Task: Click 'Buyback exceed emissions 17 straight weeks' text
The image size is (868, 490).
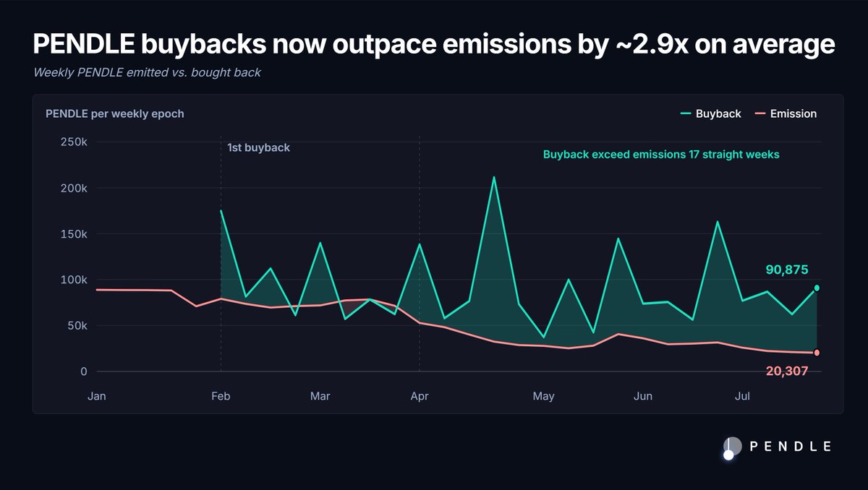Action: tap(661, 155)
